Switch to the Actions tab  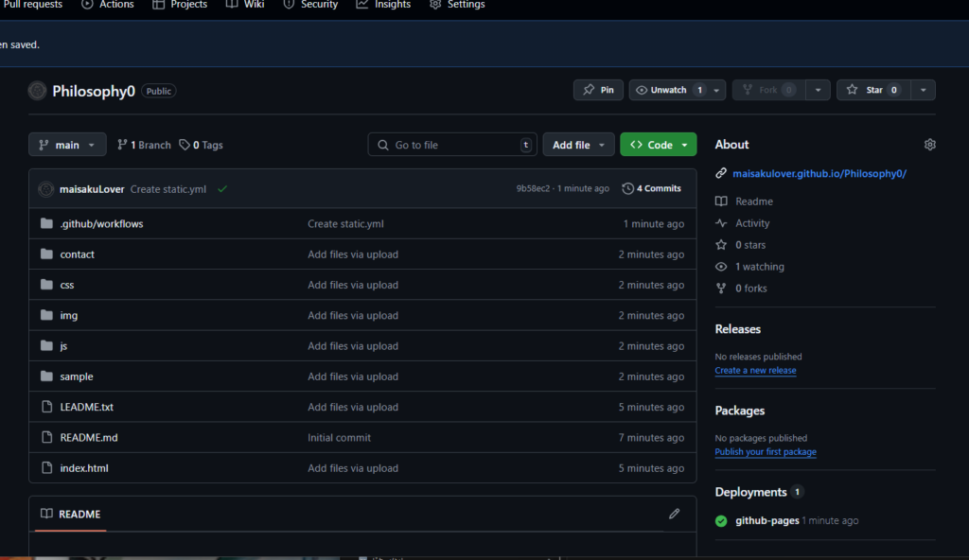tap(108, 5)
